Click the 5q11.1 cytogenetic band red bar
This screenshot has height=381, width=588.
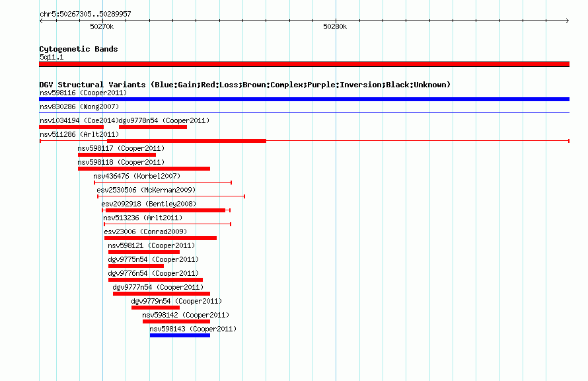(x=304, y=64)
